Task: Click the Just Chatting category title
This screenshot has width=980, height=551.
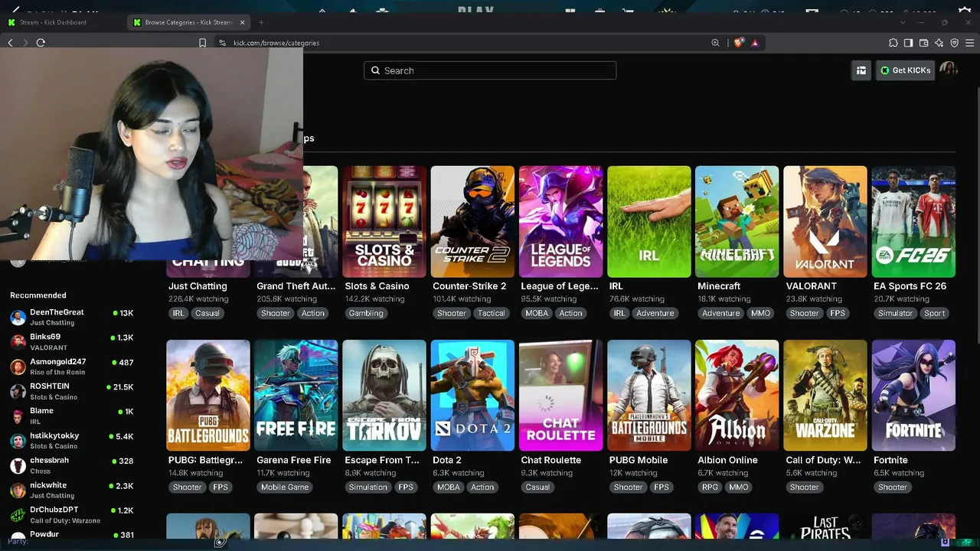Action: [x=198, y=286]
